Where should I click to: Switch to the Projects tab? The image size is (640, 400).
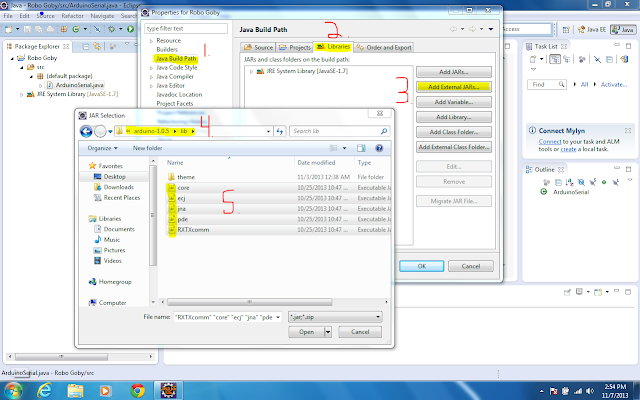(295, 47)
